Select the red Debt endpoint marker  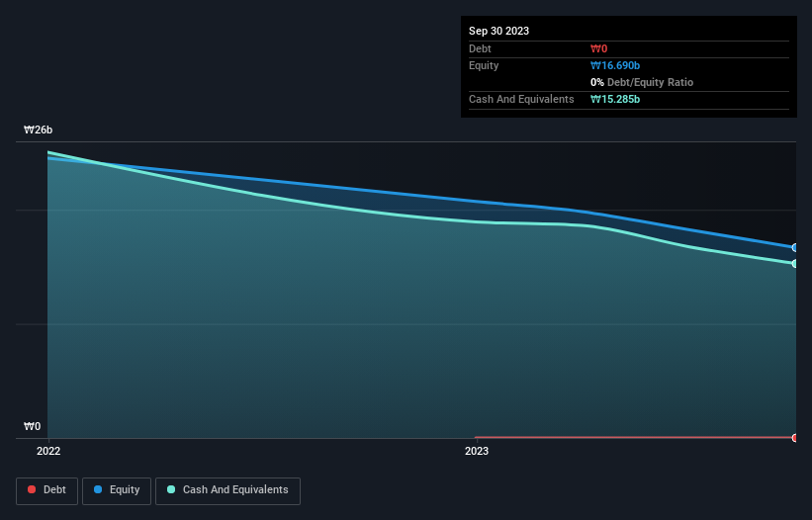click(795, 438)
